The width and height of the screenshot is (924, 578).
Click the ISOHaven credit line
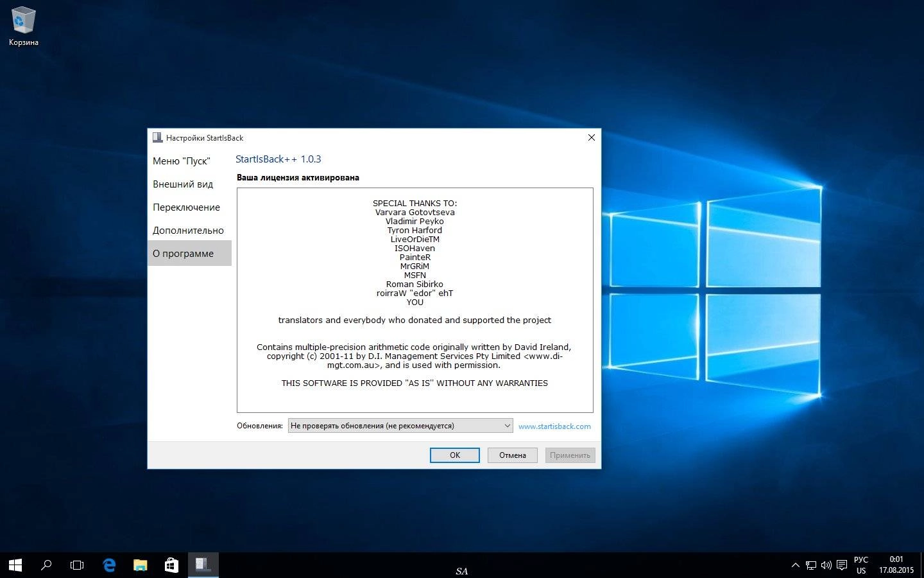[x=415, y=248]
